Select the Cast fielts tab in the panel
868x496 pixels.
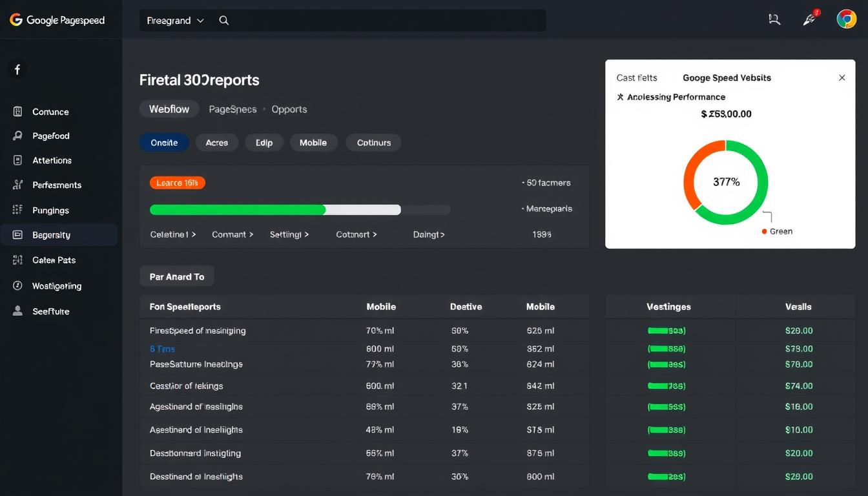(637, 77)
